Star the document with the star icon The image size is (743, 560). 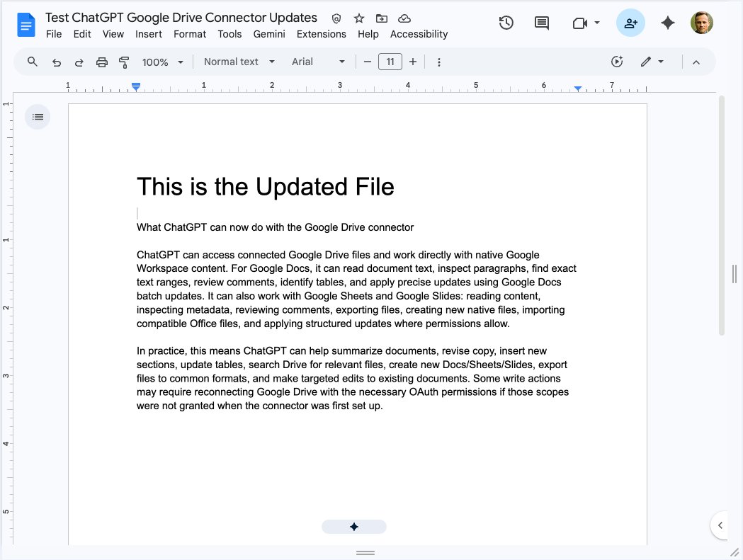click(x=359, y=18)
